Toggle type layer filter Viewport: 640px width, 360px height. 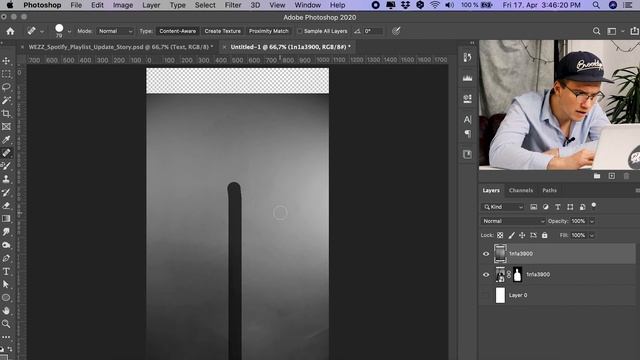pos(558,207)
